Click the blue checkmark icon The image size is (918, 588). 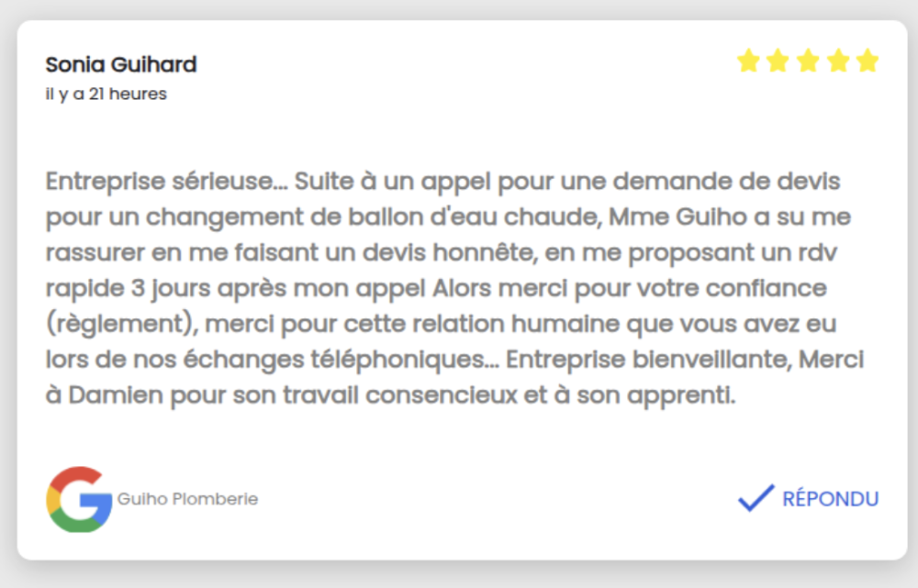coord(756,498)
